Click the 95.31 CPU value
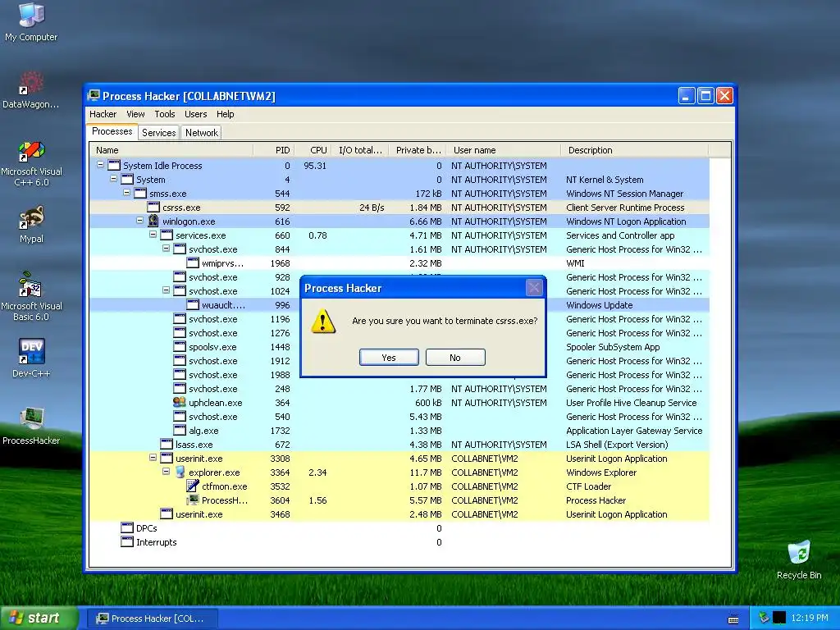 tap(314, 166)
